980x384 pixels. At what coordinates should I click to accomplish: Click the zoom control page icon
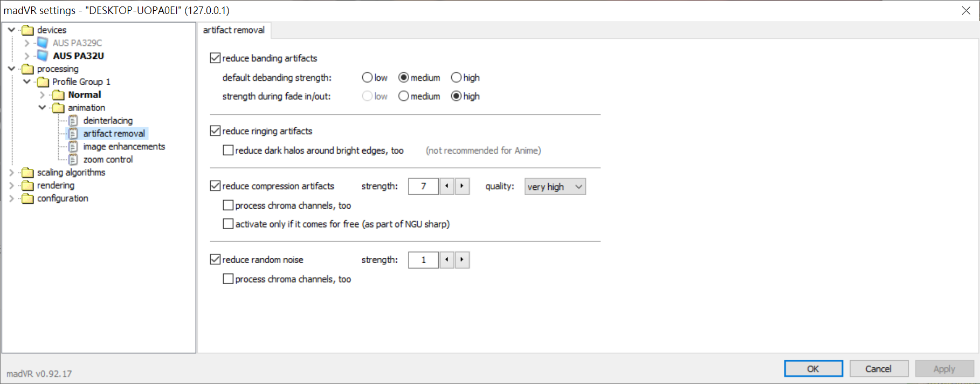pyautogui.click(x=73, y=160)
